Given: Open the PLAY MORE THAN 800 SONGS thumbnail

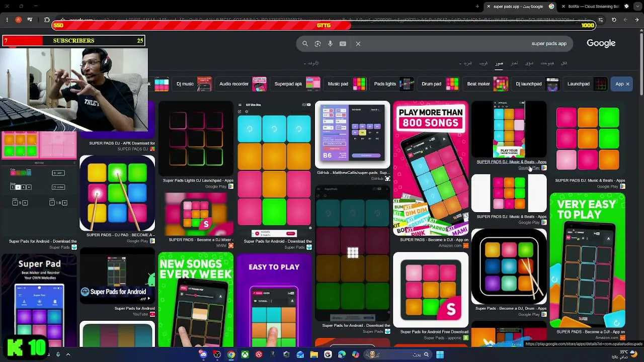Looking at the screenshot, I should click(x=431, y=168).
